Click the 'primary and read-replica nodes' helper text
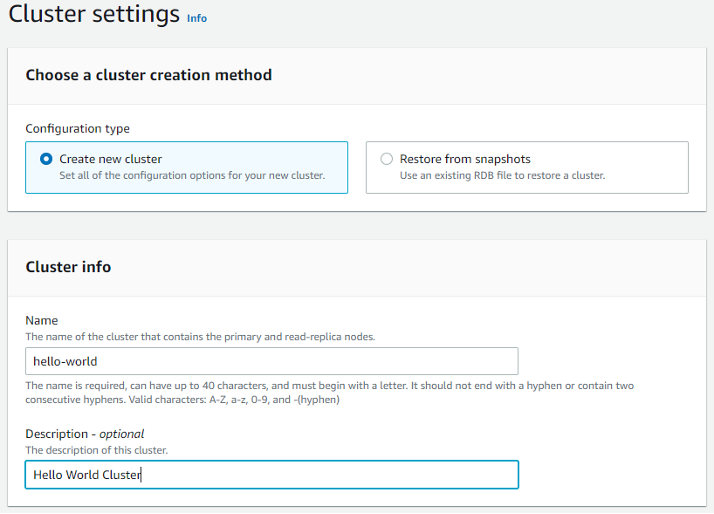This screenshot has height=514, width=714. click(200, 337)
